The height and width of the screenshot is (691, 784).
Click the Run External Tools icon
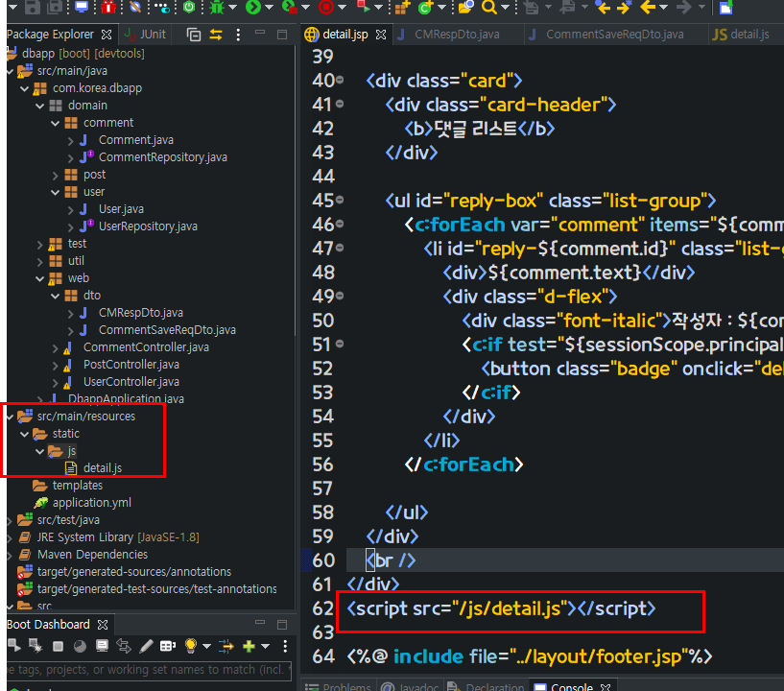point(363,7)
